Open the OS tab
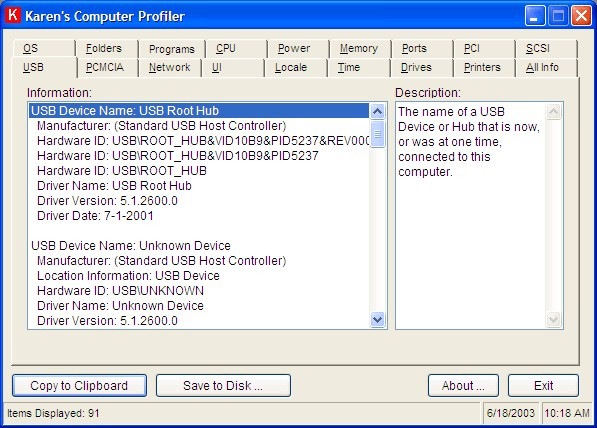597x428 pixels. [44, 48]
